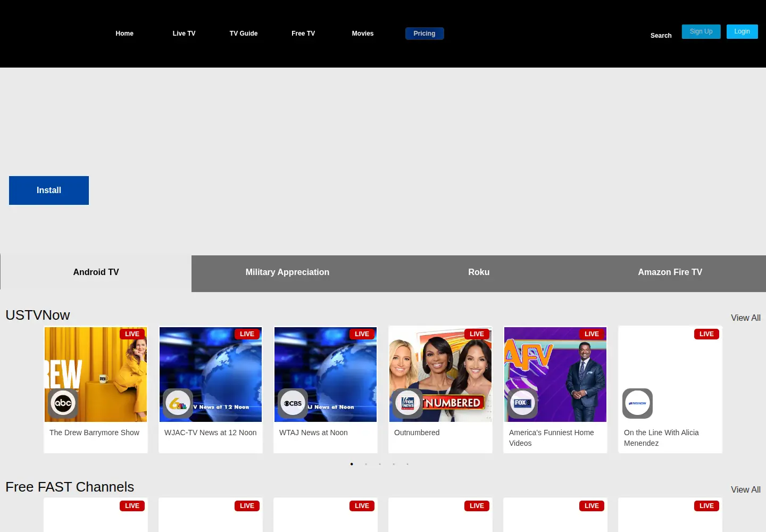766x532 pixels.
Task: Select the second carousel page dot
Action: [x=366, y=464]
